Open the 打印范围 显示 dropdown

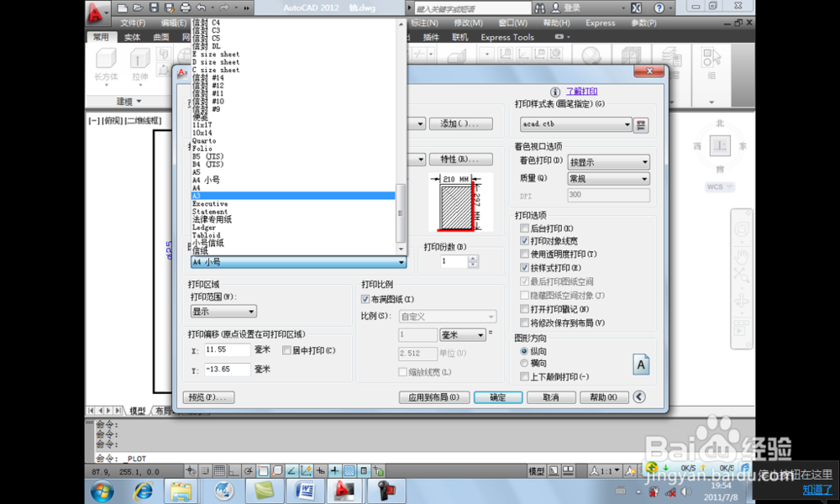223,311
